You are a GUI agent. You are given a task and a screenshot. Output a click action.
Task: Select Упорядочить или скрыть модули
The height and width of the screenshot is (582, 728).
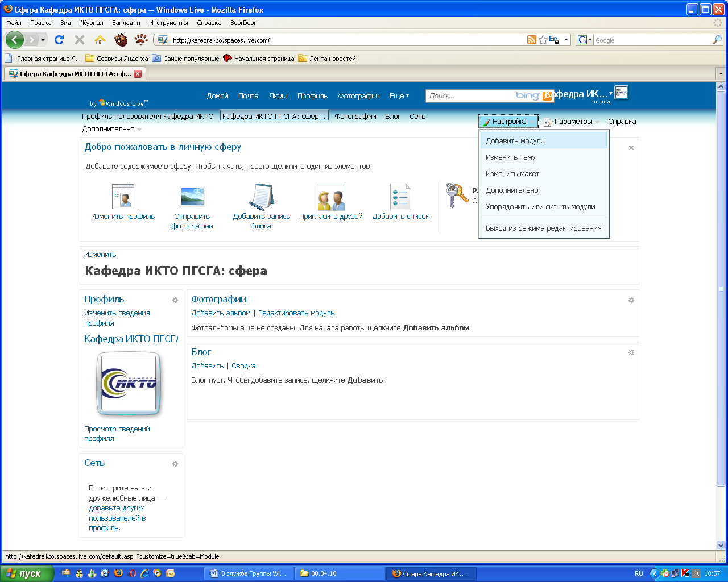pos(544,207)
